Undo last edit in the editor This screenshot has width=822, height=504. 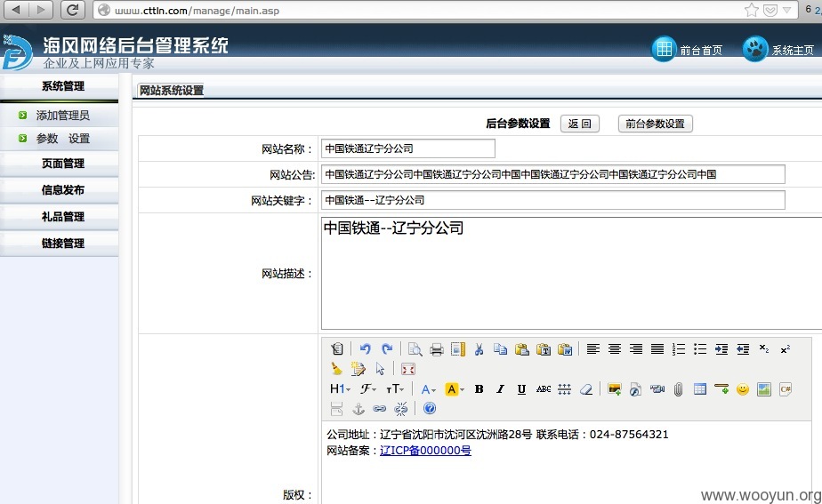coord(365,349)
